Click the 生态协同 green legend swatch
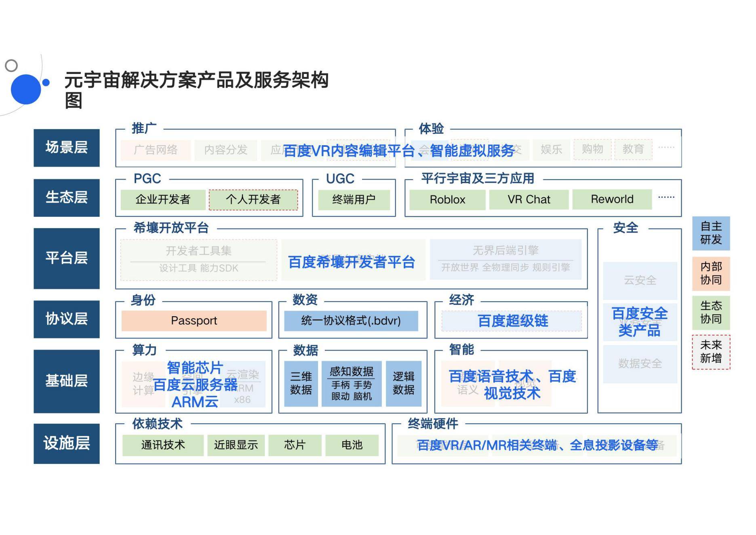 [711, 313]
